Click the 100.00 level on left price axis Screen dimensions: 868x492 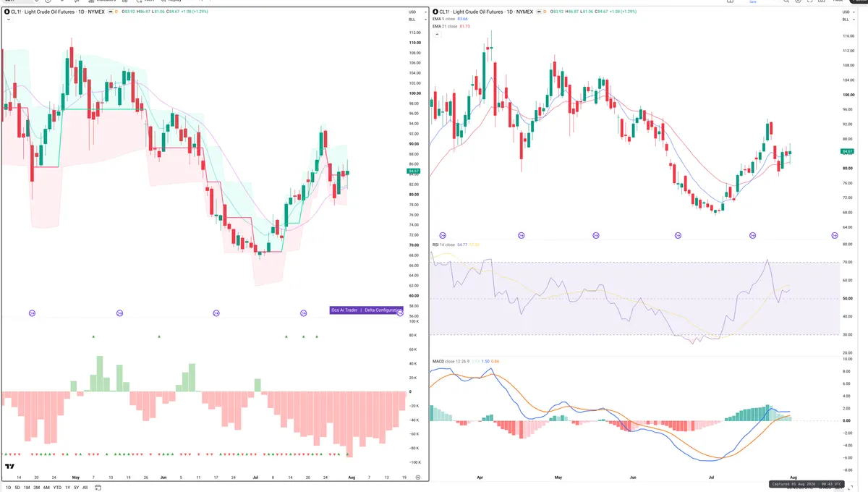click(415, 93)
